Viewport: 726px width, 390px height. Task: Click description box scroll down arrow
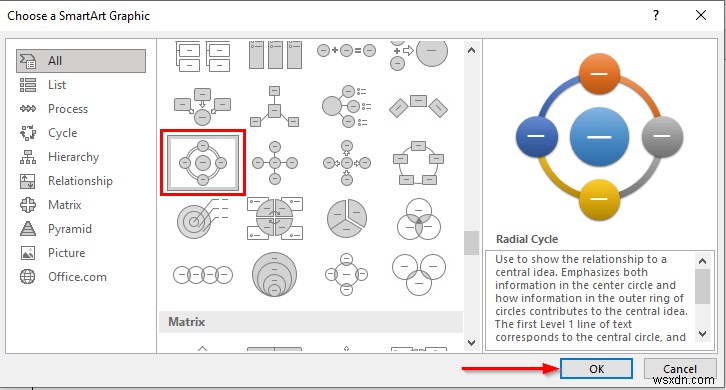click(x=702, y=333)
